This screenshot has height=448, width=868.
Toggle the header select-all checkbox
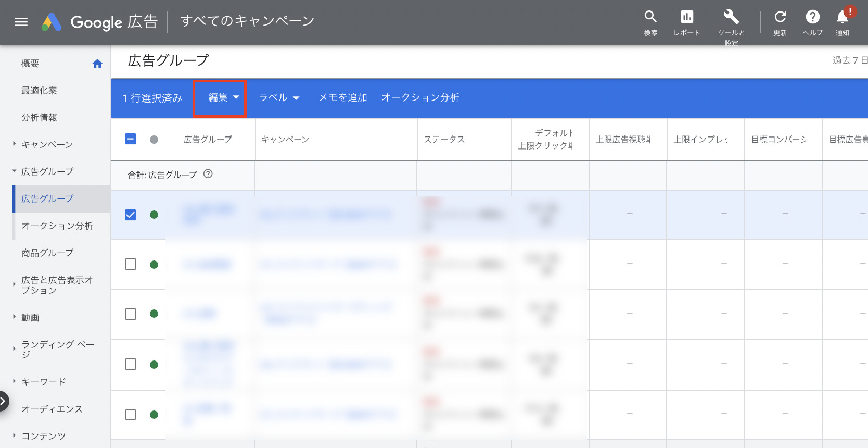click(x=131, y=139)
